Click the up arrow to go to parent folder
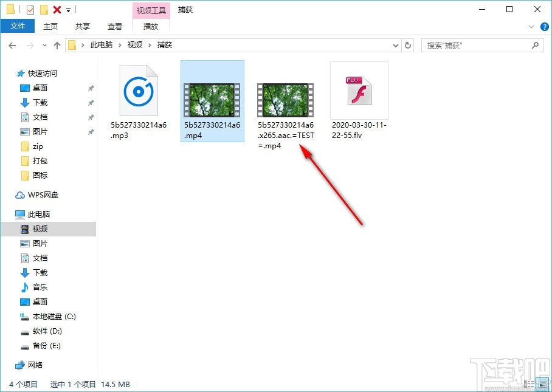This screenshot has height=392, width=552. pyautogui.click(x=57, y=44)
